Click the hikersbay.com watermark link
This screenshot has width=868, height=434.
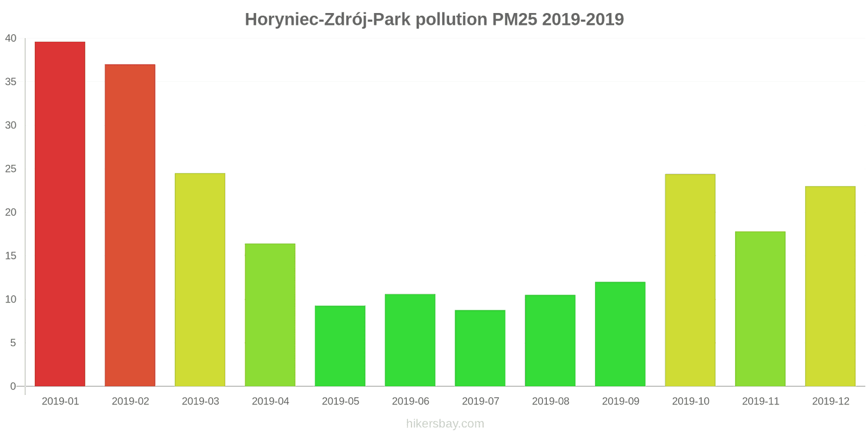(445, 424)
